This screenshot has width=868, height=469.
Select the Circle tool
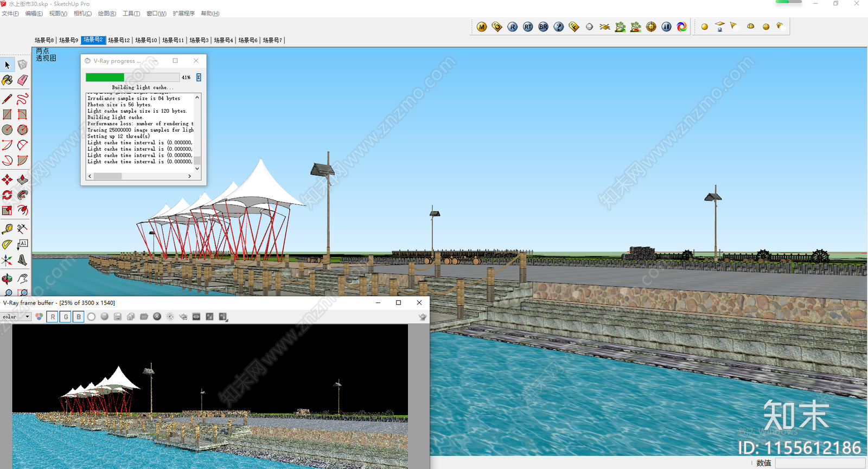click(7, 130)
